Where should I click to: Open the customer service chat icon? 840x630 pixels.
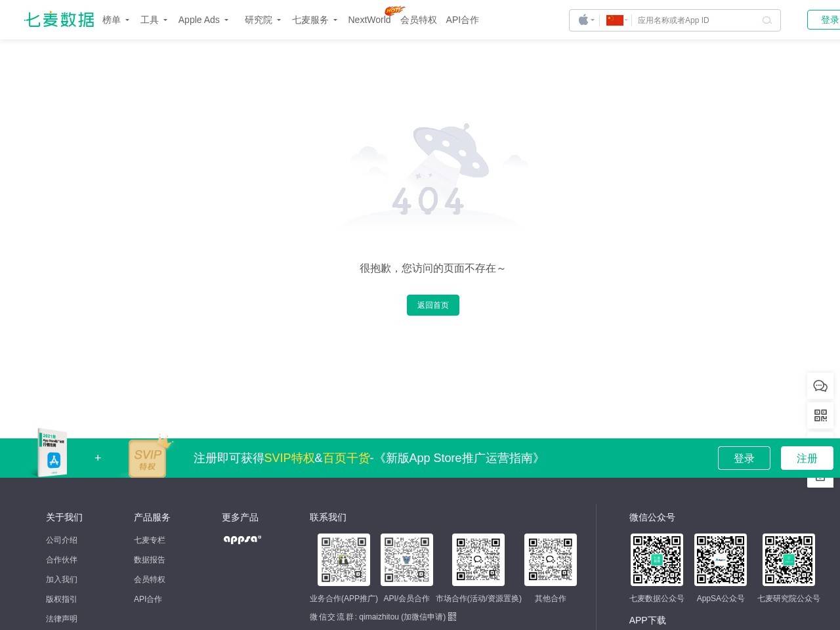tap(820, 386)
